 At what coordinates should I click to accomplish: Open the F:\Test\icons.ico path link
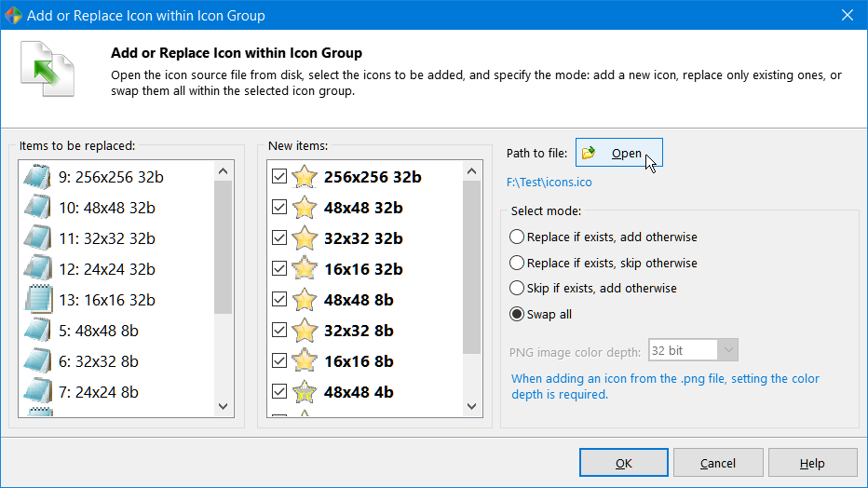coord(549,182)
